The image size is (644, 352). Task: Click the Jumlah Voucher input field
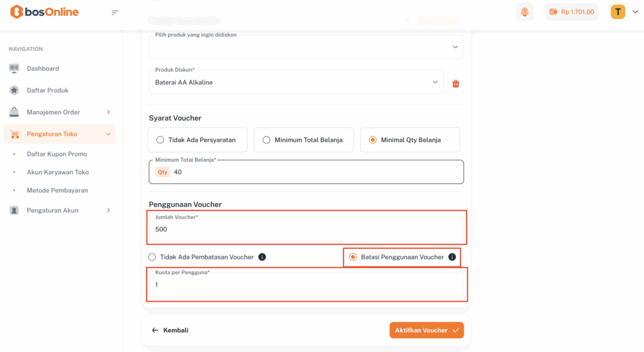click(307, 230)
